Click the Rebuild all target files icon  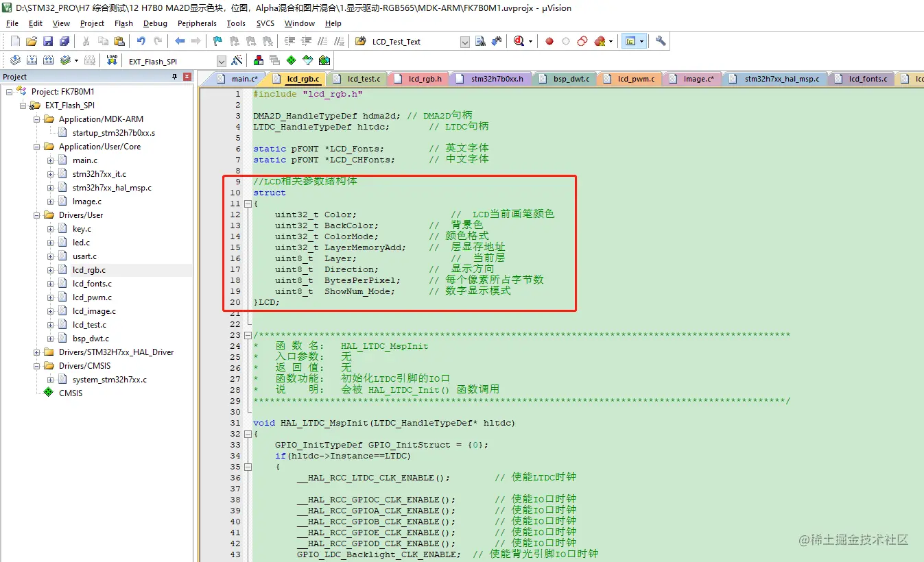click(x=48, y=60)
